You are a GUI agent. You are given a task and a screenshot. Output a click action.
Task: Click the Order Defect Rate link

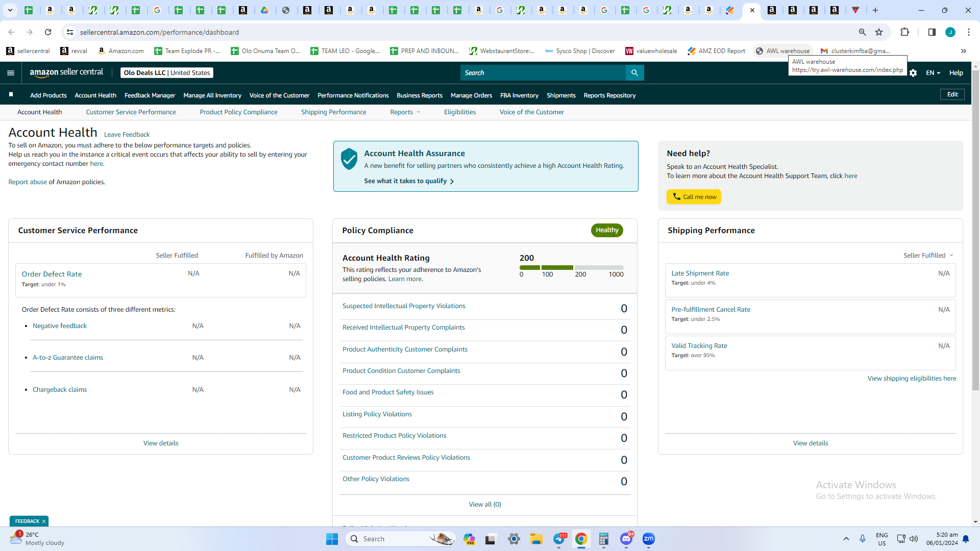pyautogui.click(x=52, y=274)
